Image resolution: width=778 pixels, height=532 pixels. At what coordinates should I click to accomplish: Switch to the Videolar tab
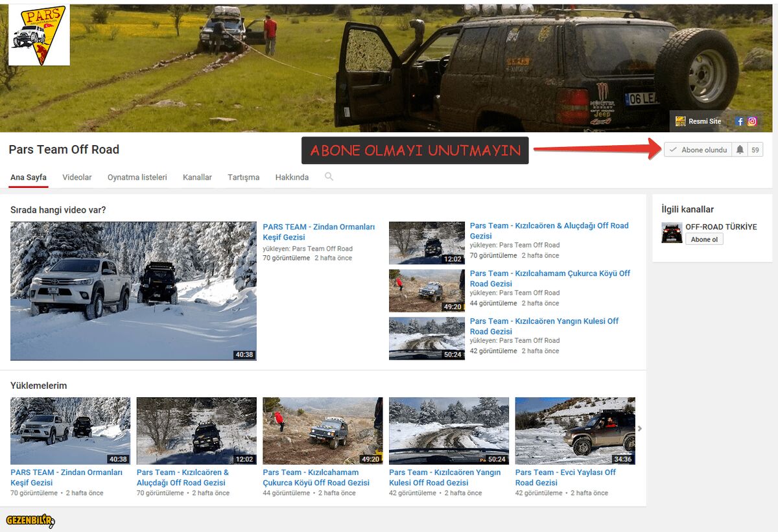(77, 177)
